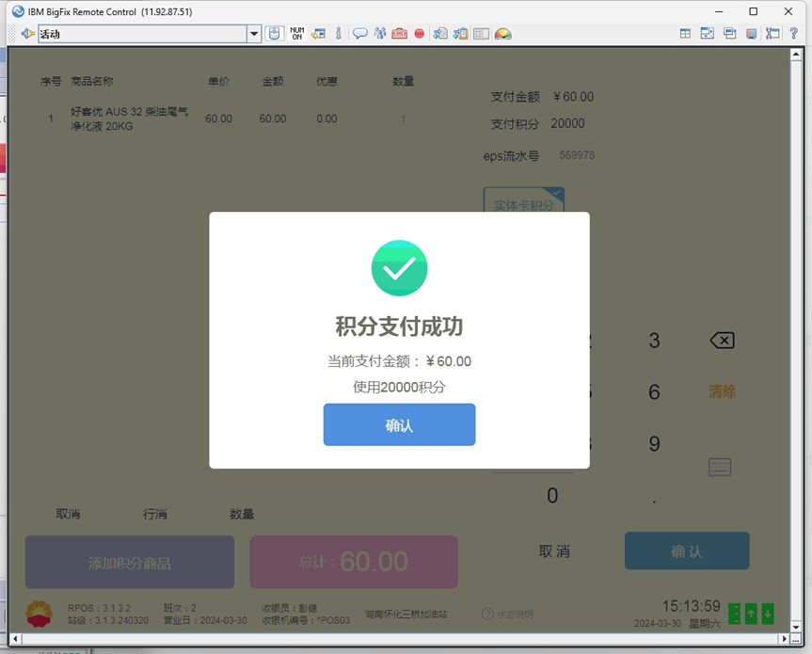Click the toolbox icon in toolbar

[x=400, y=34]
